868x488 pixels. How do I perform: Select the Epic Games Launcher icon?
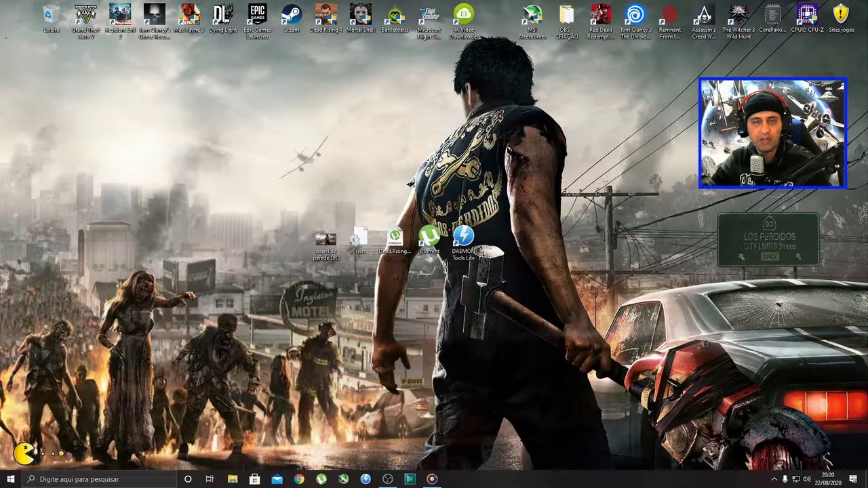pyautogui.click(x=258, y=21)
